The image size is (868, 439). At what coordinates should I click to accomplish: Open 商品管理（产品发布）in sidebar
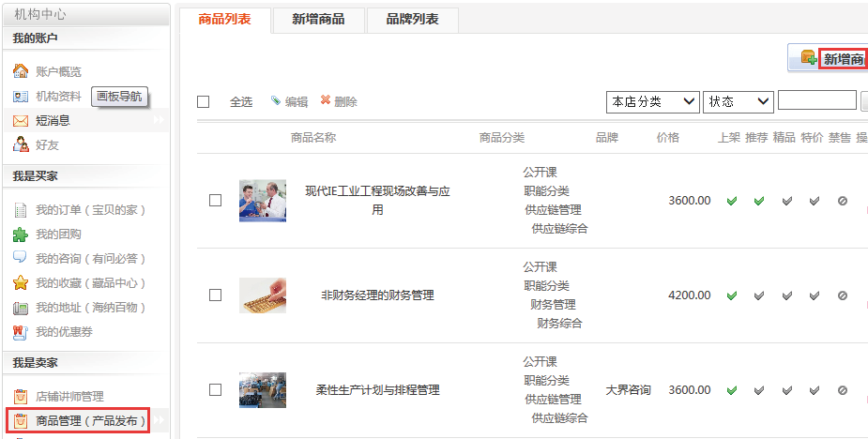pos(91,420)
